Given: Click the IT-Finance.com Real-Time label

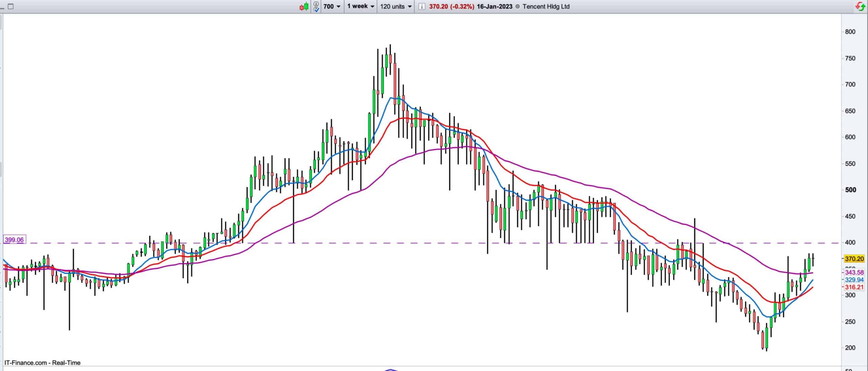Looking at the screenshot, I should (42, 363).
